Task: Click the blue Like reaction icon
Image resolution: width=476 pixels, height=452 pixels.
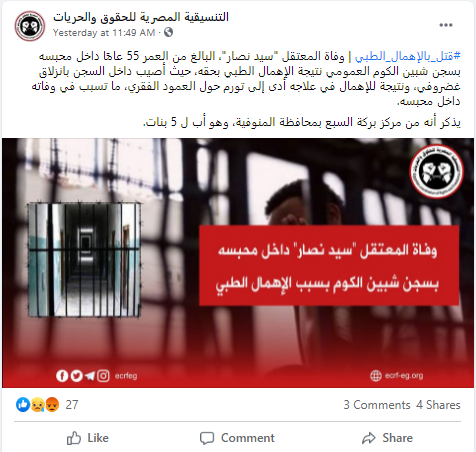Action: click(23, 404)
